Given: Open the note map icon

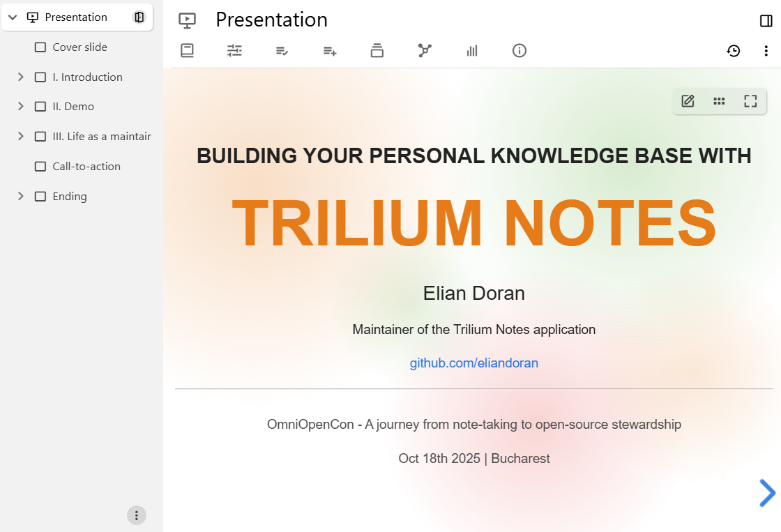Looking at the screenshot, I should 425,50.
